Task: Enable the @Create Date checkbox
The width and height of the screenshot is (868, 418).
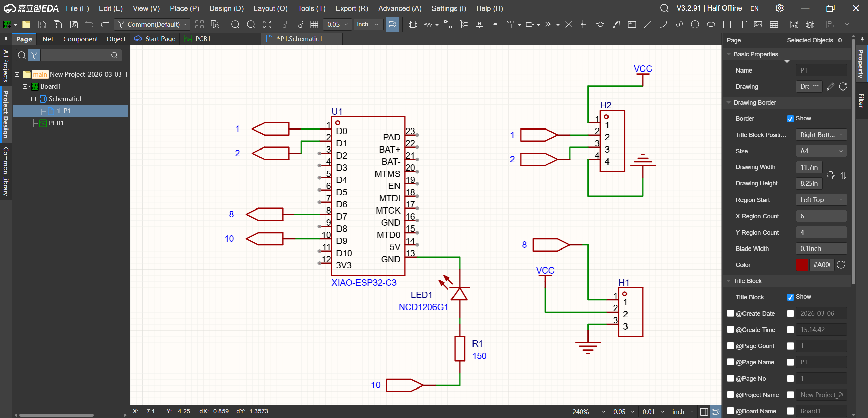Action: point(730,313)
